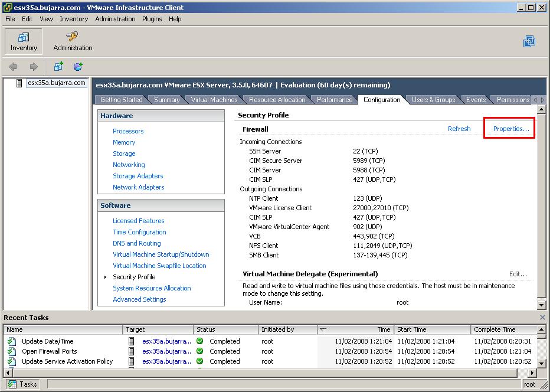
Task: Click the Tasks icon in status bar
Action: coord(12,384)
